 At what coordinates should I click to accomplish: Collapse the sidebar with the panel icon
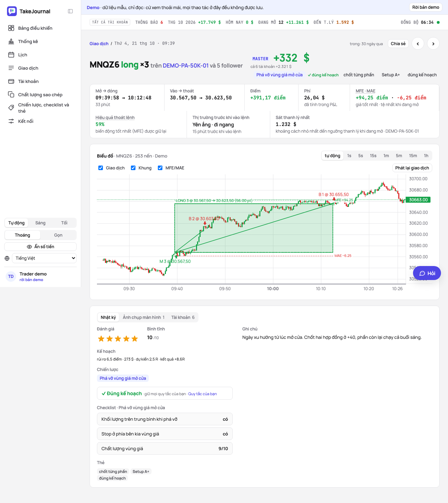[x=70, y=11]
